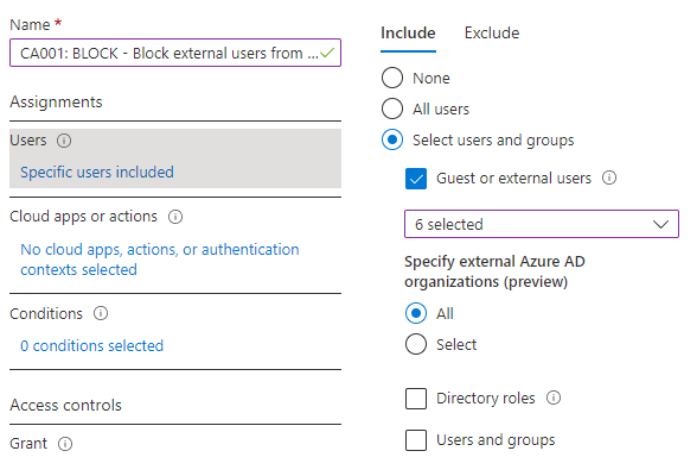692x464 pixels.
Task: Click info icon next to Conditions
Action: click(100, 313)
